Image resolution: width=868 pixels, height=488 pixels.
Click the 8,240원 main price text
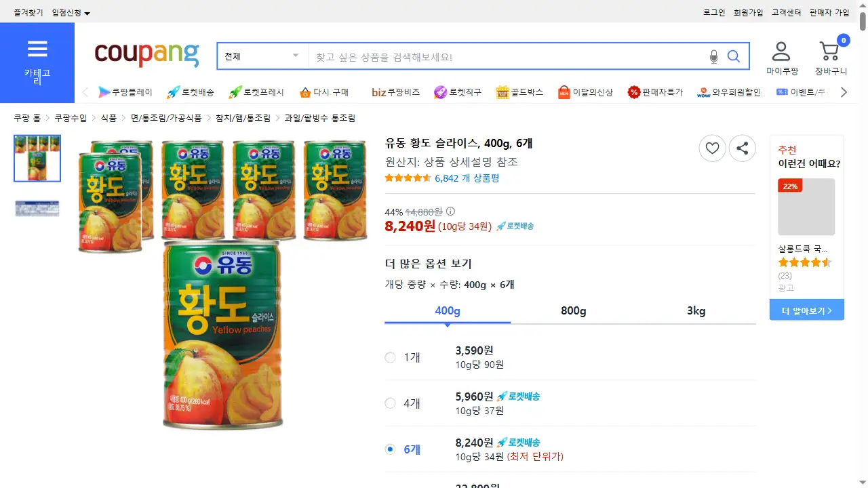[410, 226]
